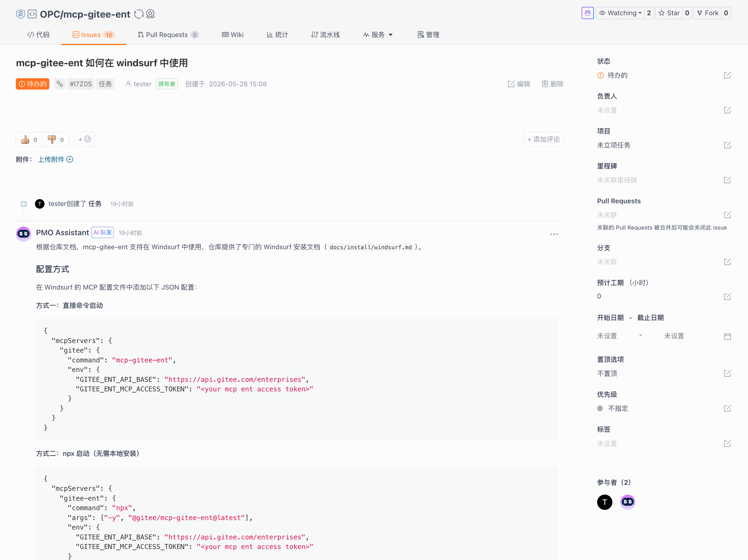Image resolution: width=748 pixels, height=560 pixels.
Task: Click tester's black T avatar in activity log
Action: point(39,204)
